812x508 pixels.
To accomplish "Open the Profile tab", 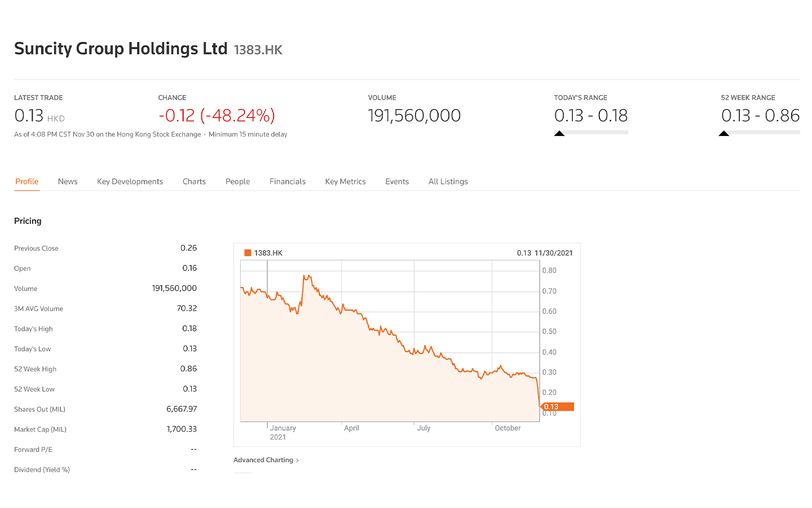I will [x=27, y=181].
